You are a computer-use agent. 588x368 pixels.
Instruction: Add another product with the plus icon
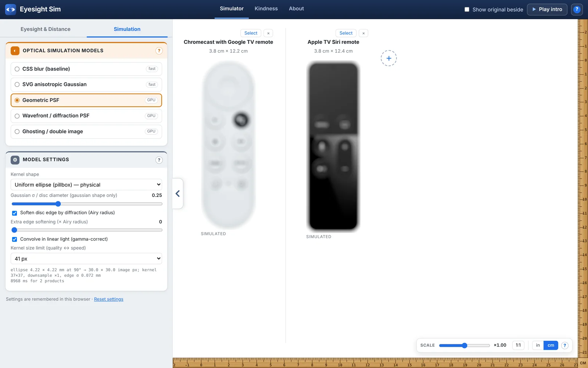pos(389,58)
